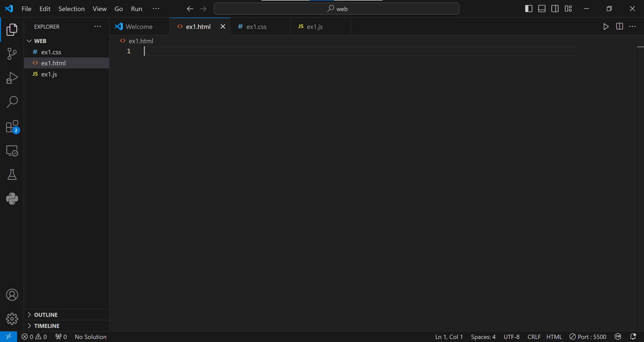Screen dimensions: 644x342
Task: Open the Python extension view
Action: tap(12, 199)
